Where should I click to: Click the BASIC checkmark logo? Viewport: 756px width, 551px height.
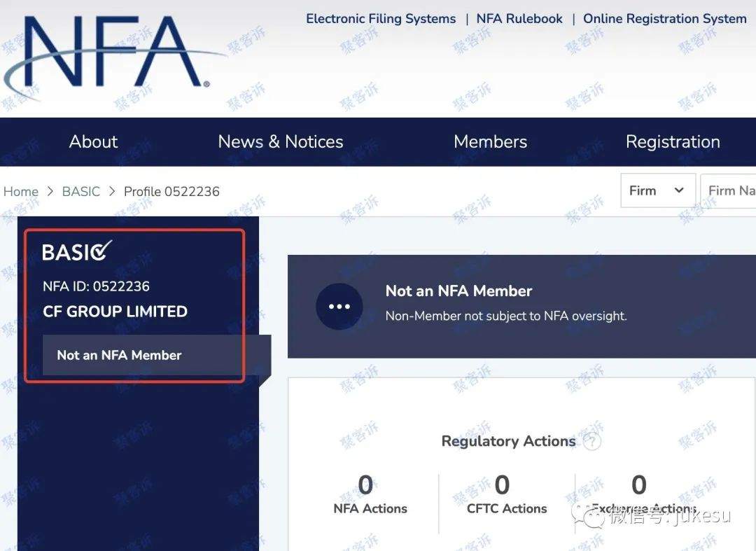coord(77,251)
